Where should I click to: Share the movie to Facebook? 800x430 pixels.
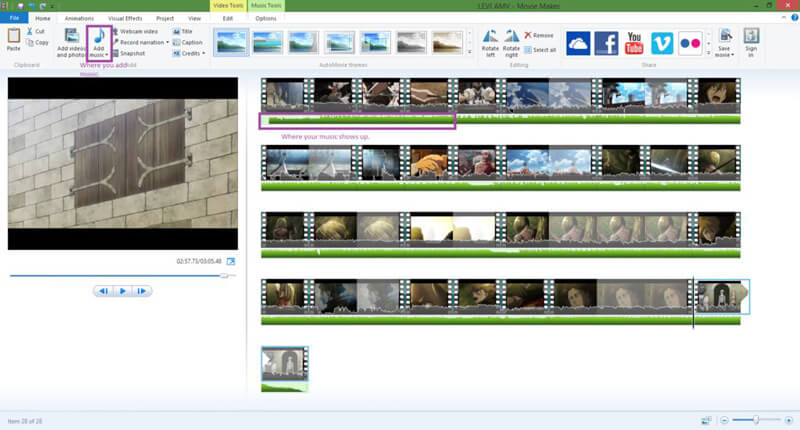point(606,42)
